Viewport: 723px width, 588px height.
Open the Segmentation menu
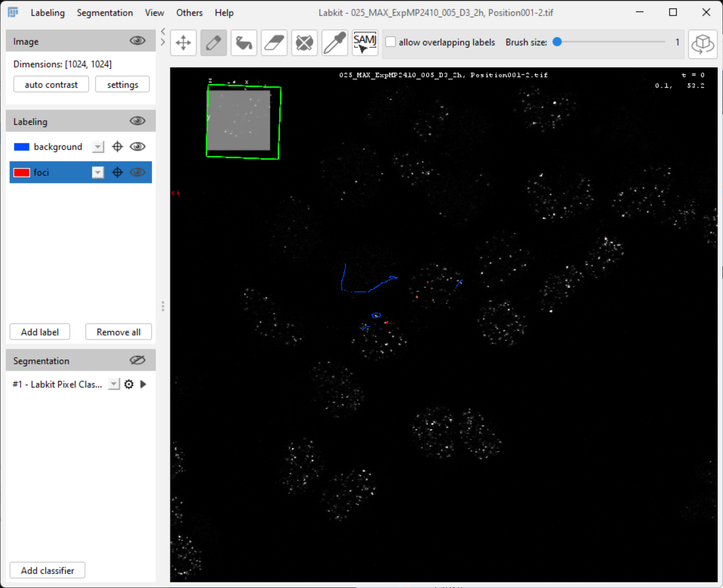click(x=105, y=13)
